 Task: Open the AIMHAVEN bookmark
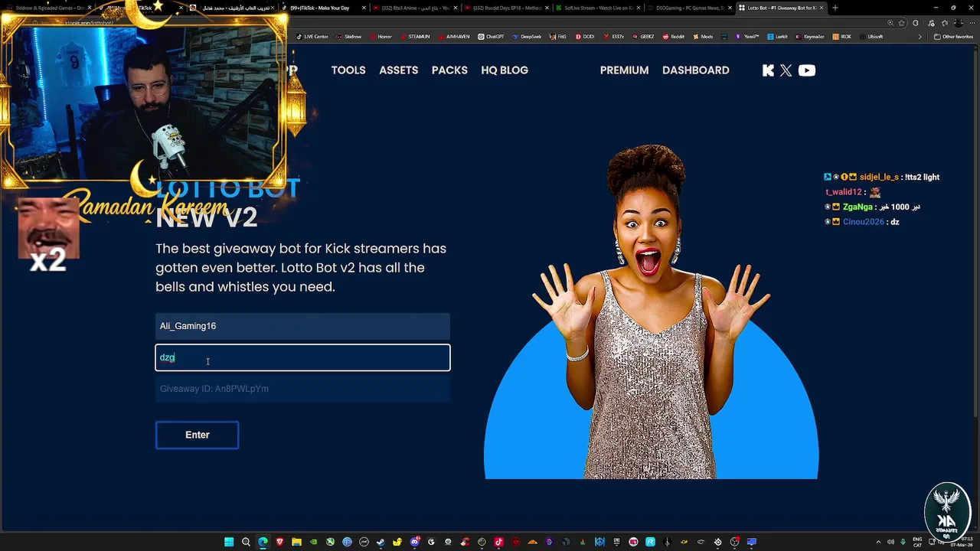[x=454, y=37]
